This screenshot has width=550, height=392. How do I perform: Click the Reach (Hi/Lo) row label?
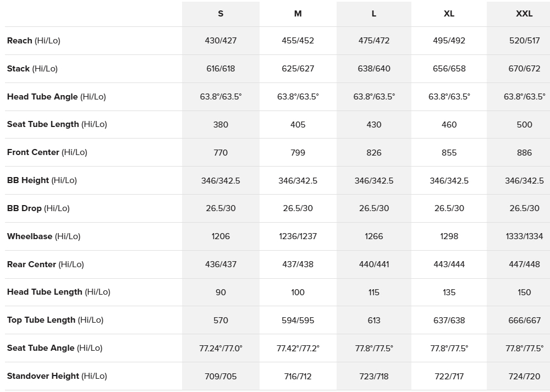tap(34, 41)
